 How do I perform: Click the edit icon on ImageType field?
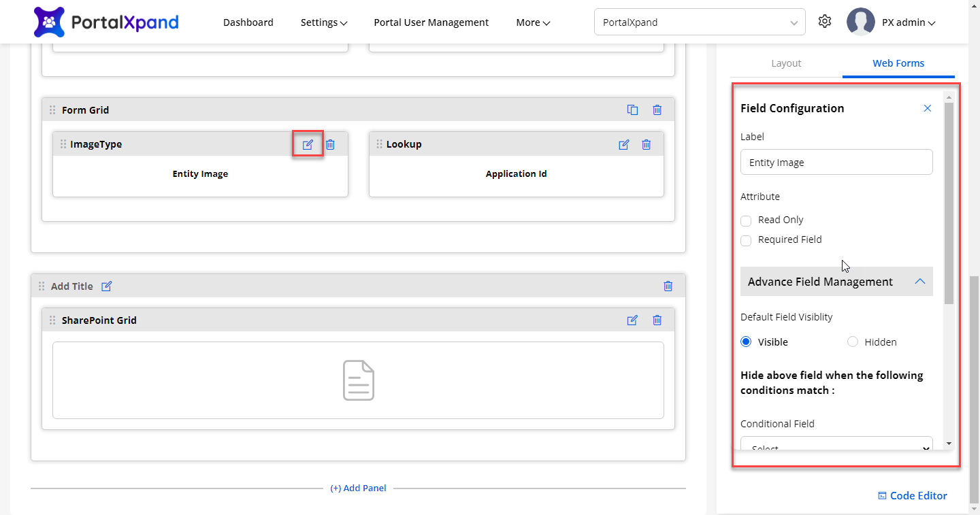pyautogui.click(x=308, y=144)
